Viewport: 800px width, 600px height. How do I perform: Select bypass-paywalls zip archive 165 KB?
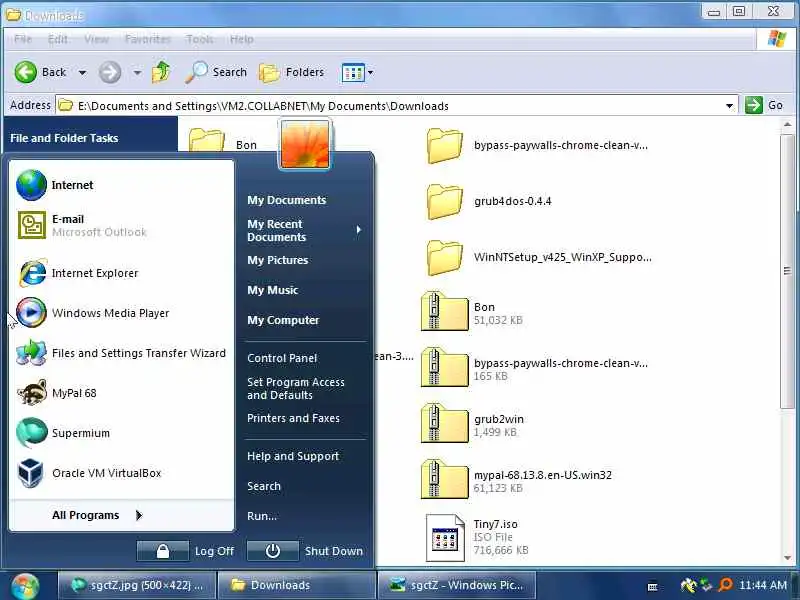coord(444,368)
